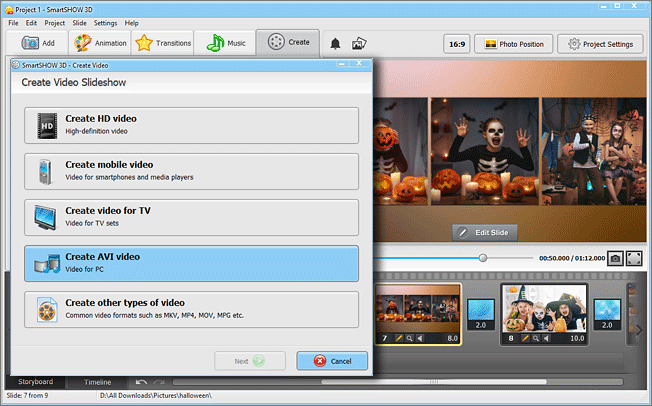Click the storyboard horizontal scrollbar

[433, 381]
